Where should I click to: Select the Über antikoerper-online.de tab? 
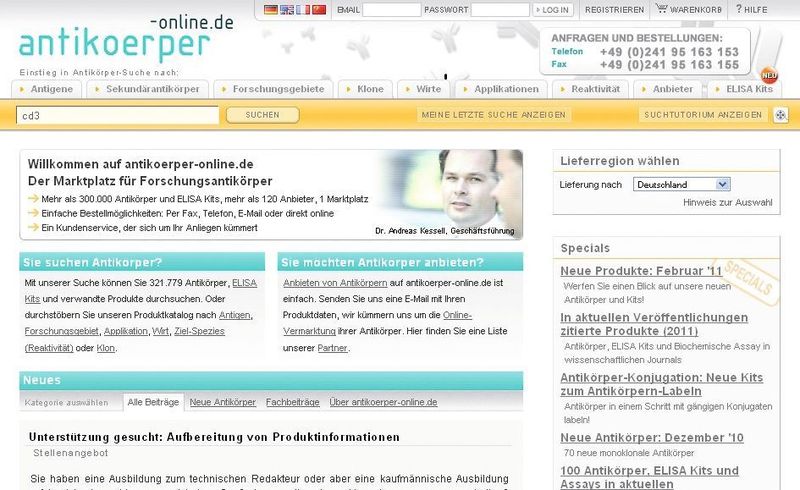(383, 402)
